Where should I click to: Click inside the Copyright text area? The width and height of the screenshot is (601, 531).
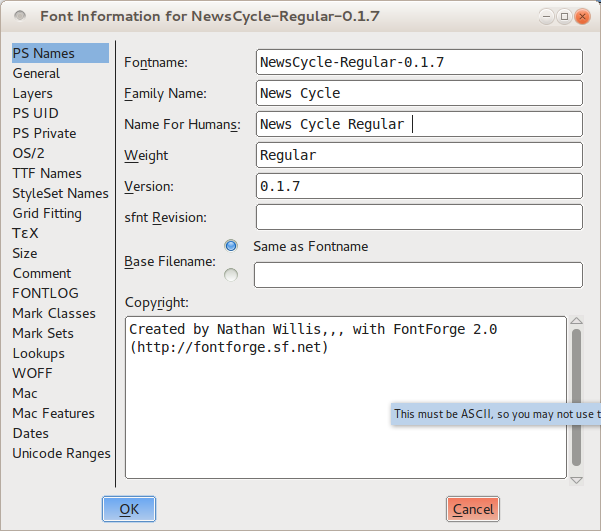click(x=345, y=400)
